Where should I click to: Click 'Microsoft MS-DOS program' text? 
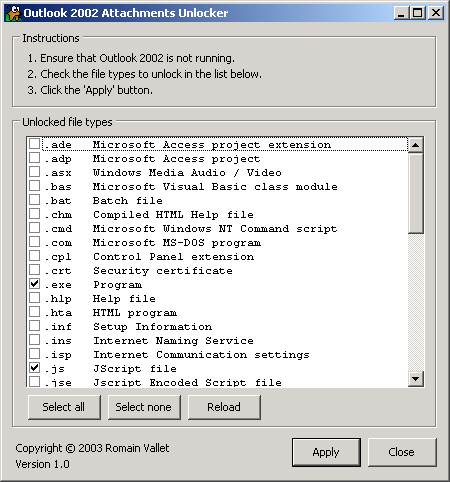[177, 243]
